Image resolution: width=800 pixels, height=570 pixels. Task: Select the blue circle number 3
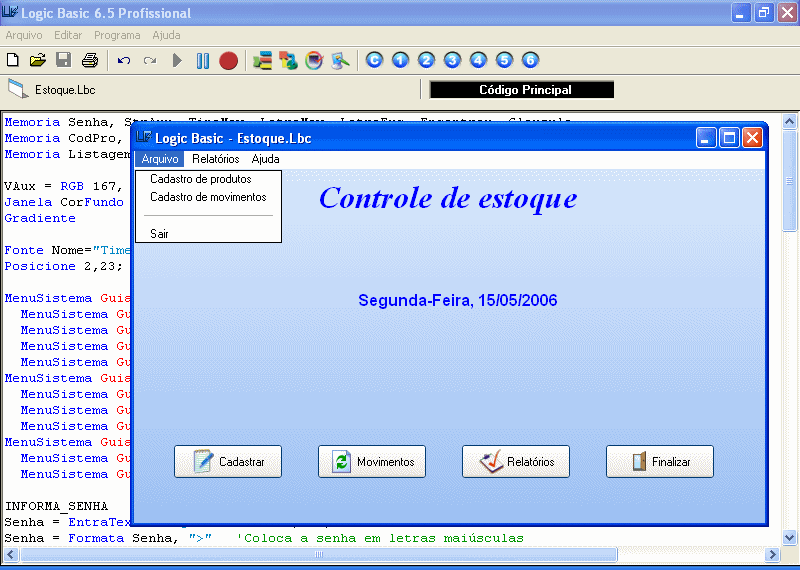pyautogui.click(x=452, y=60)
